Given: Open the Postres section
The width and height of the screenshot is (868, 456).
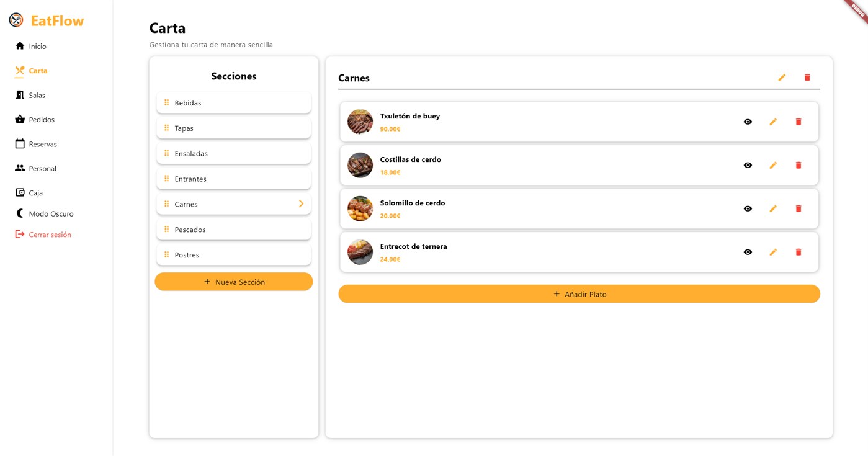Looking at the screenshot, I should 234,255.
